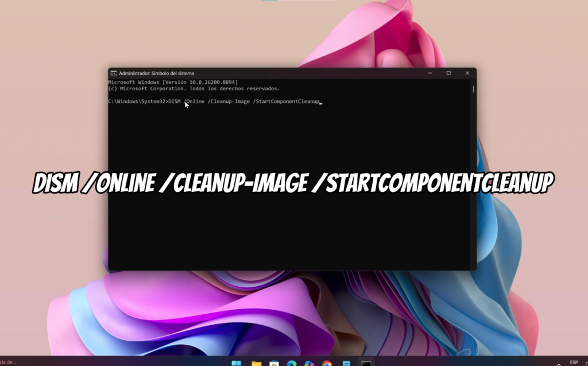
Task: Open Copilot from the taskbar
Action: pos(310,363)
